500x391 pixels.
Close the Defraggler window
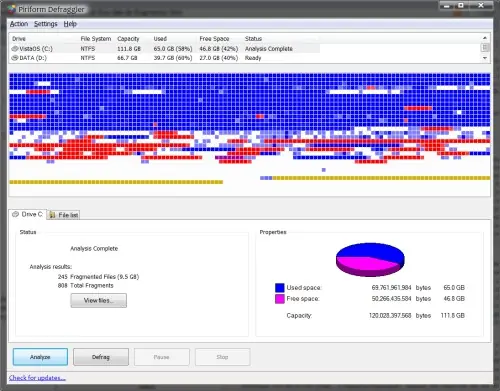tap(481, 6)
